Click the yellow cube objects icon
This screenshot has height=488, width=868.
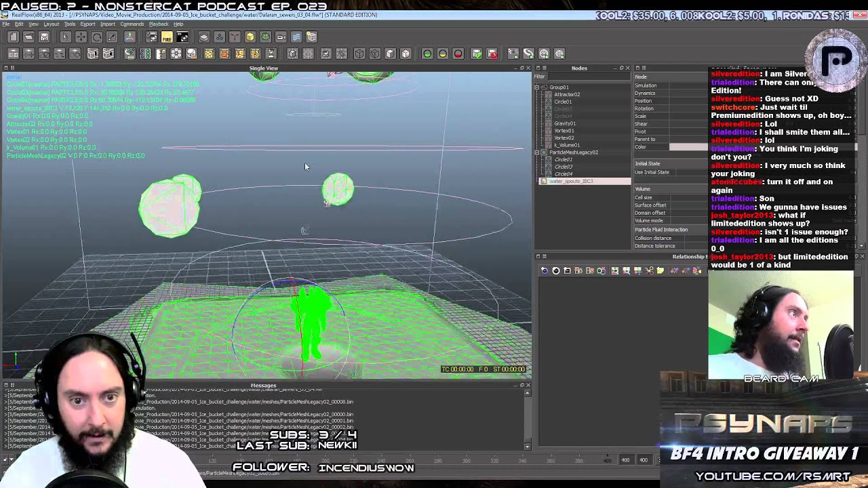250,37
